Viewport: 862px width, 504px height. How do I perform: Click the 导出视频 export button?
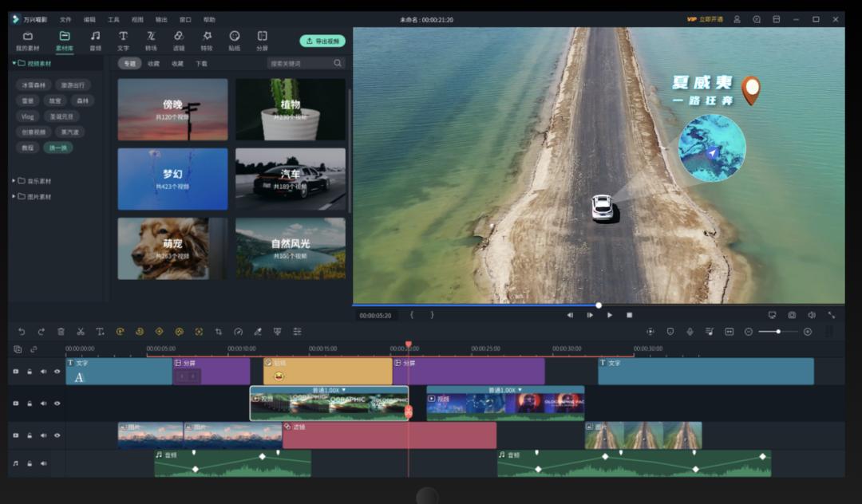(322, 41)
